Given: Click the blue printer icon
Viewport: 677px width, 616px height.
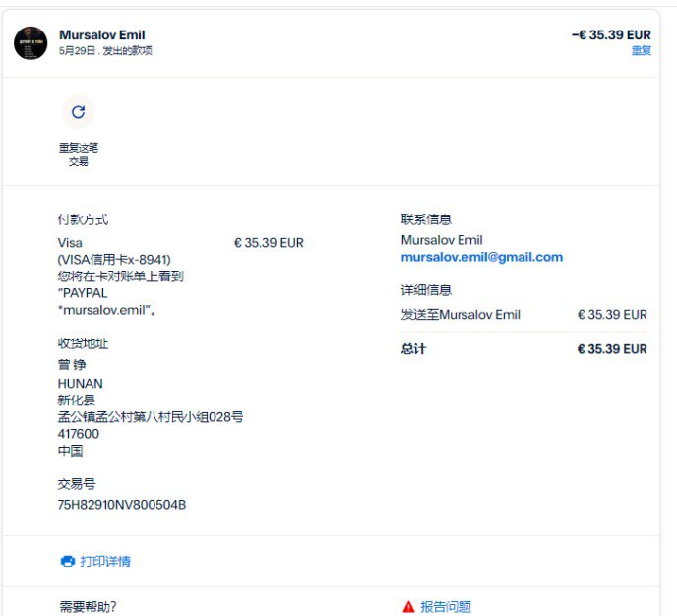Looking at the screenshot, I should tap(67, 561).
